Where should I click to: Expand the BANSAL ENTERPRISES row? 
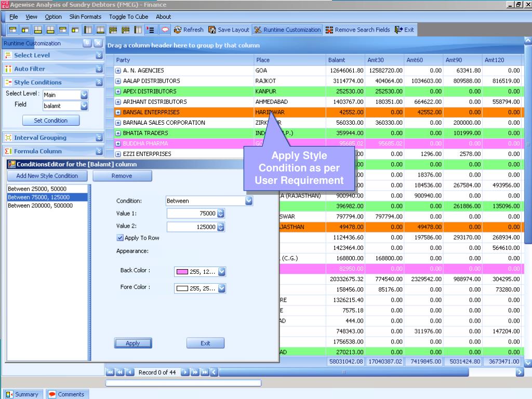pyautogui.click(x=118, y=112)
